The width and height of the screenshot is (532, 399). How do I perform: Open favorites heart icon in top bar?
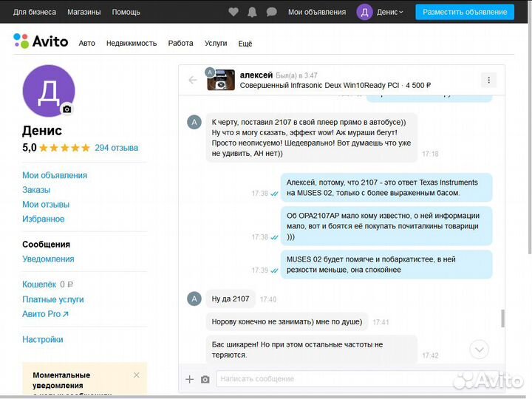(233, 12)
